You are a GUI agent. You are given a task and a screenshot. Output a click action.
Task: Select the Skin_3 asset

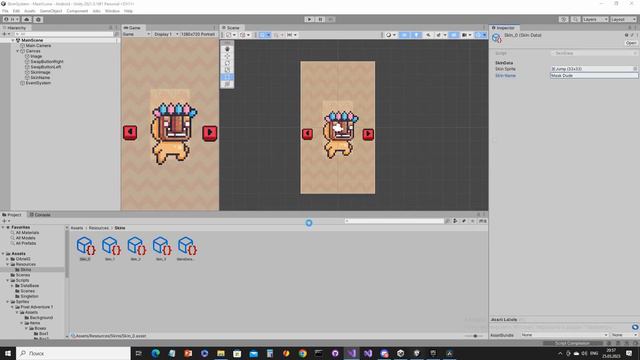[x=161, y=248]
